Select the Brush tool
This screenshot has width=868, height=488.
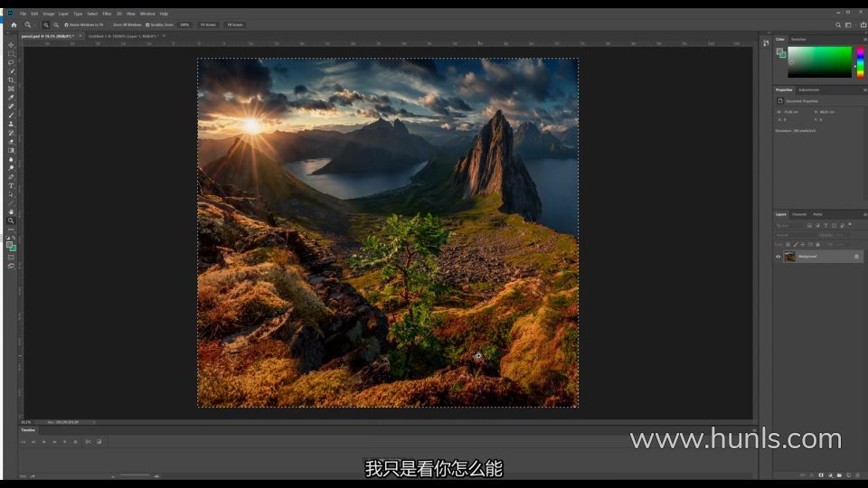tap(11, 115)
